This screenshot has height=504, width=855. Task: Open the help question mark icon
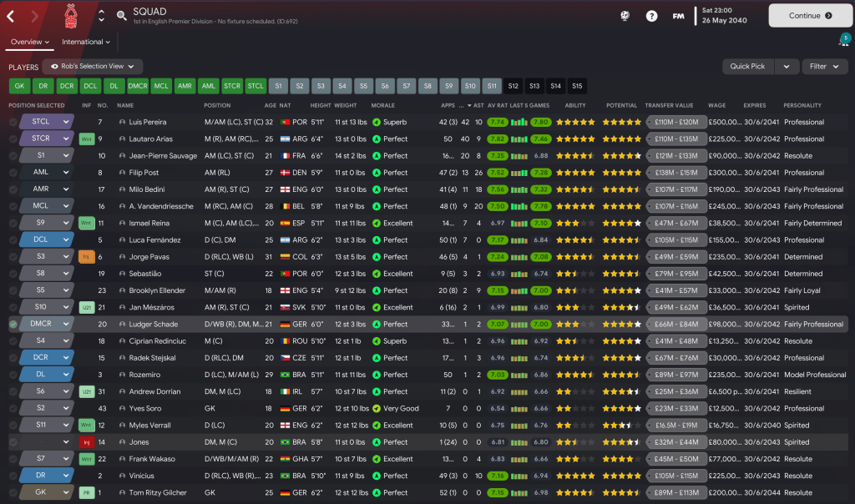pyautogui.click(x=652, y=16)
